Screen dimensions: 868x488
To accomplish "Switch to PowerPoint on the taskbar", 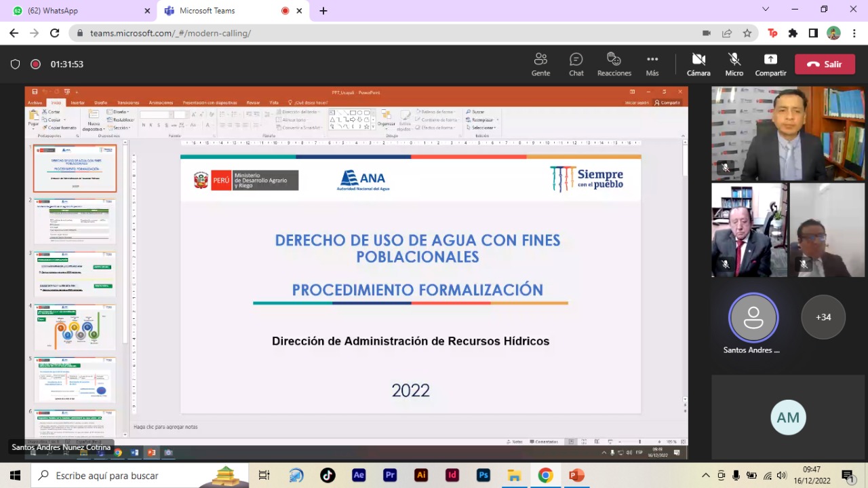I will pos(577,475).
